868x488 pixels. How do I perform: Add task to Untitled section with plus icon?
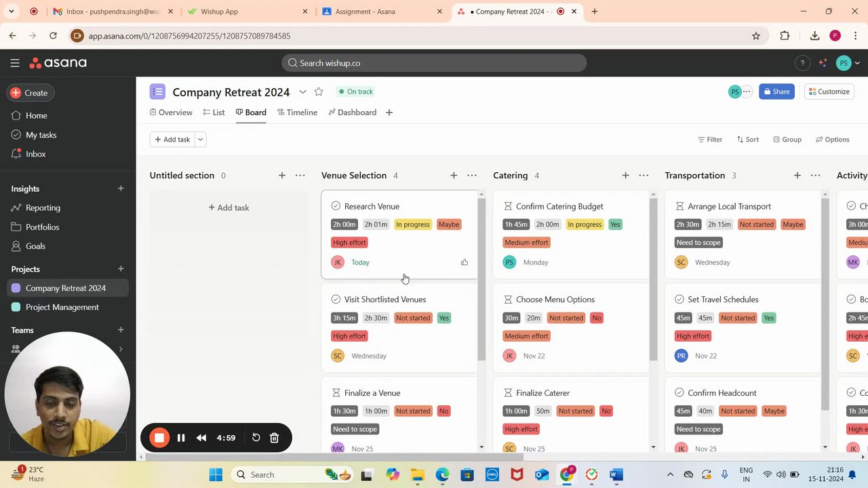click(282, 176)
